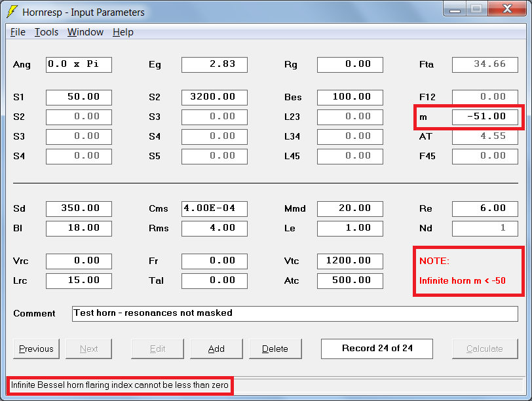Viewport: 532px width, 401px height.
Task: Click the Previous record button
Action: [36, 349]
